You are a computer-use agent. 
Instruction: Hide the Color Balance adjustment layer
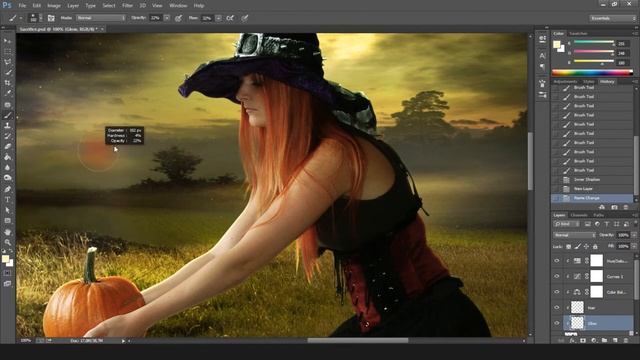[x=557, y=292]
